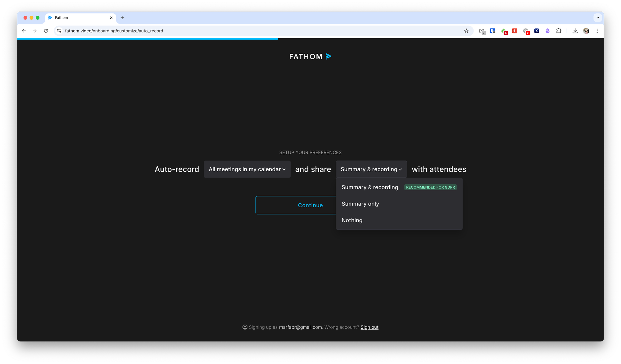Image resolution: width=621 pixels, height=364 pixels.
Task: Click the address bar URL field
Action: coord(248,31)
